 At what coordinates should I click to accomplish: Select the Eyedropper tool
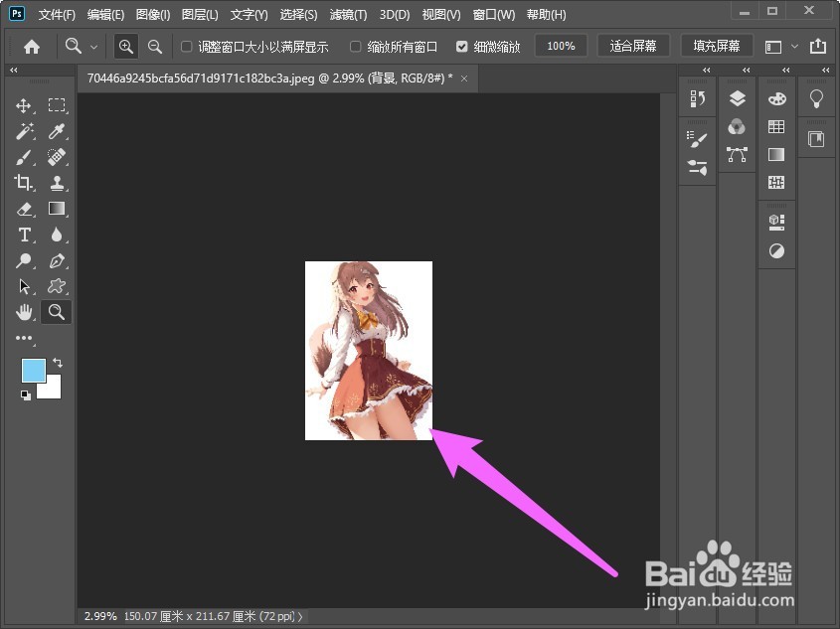click(57, 131)
